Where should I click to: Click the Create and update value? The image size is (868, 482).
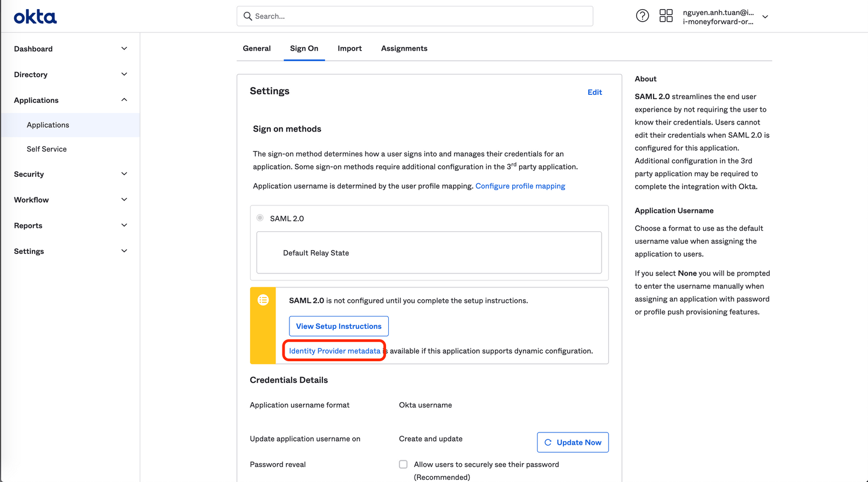[431, 439]
